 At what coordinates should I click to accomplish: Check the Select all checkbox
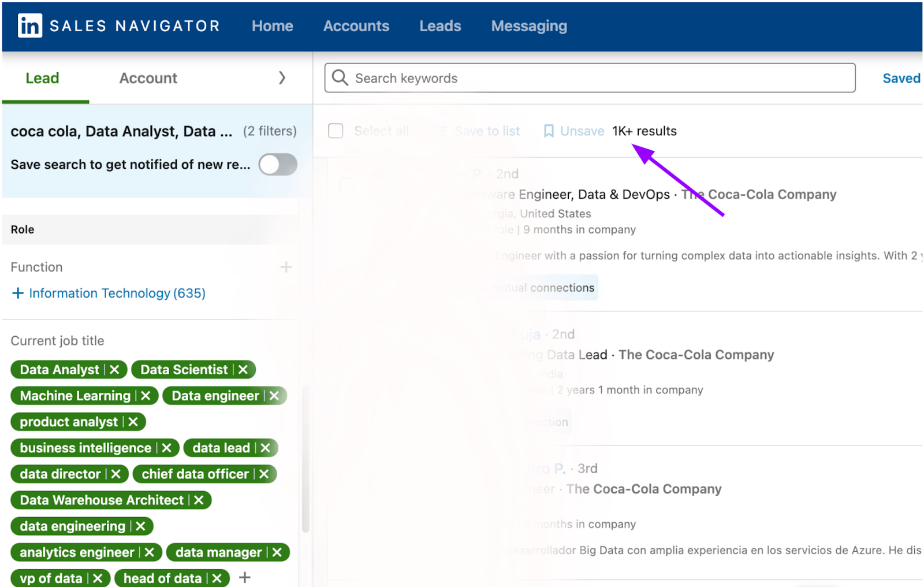[x=336, y=131]
